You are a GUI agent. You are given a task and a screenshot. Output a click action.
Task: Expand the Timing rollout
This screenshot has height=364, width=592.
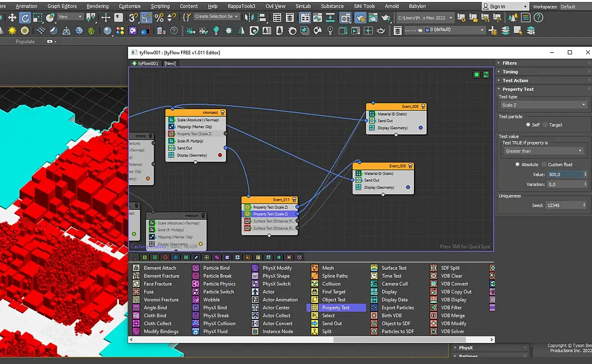coord(510,72)
